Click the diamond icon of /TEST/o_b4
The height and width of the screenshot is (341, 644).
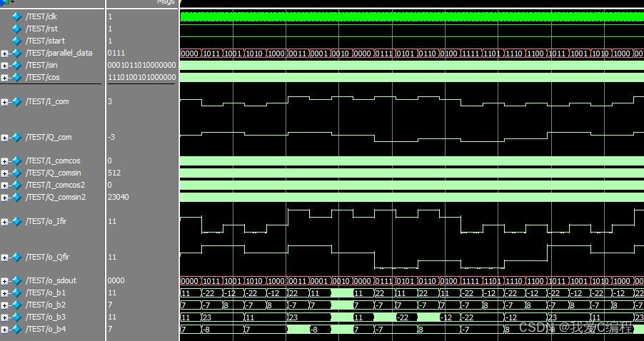point(16,329)
